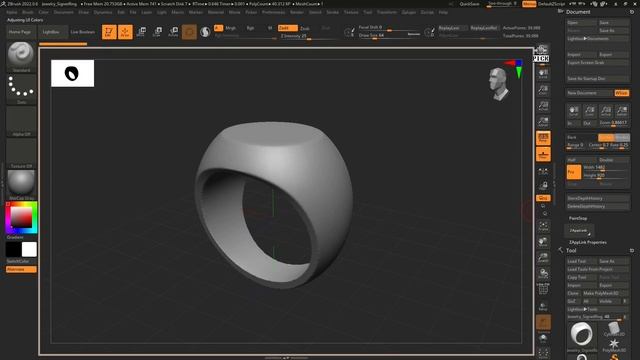Click the ring silhouette thumbnail view

pyautogui.click(x=72, y=73)
